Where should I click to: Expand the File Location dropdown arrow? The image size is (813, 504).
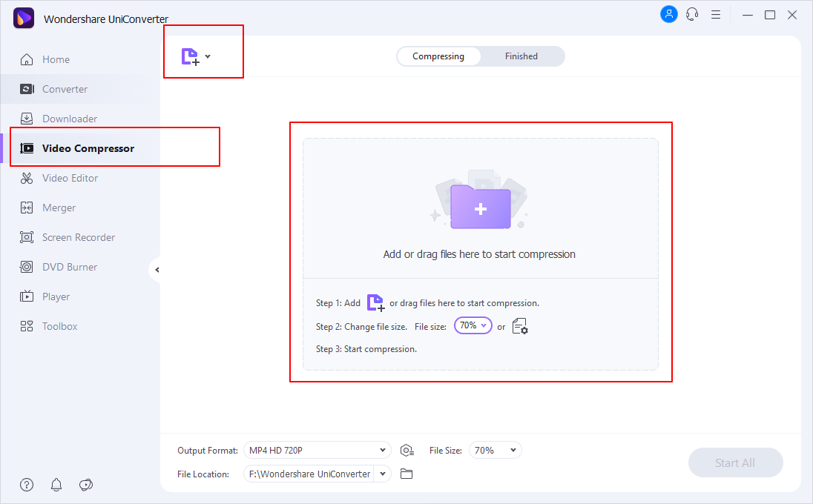383,474
